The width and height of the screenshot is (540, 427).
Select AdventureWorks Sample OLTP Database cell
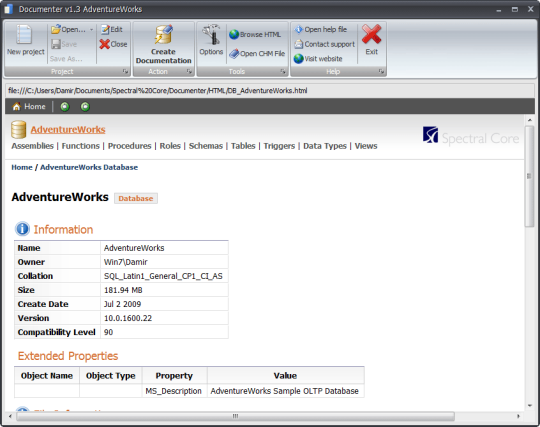click(x=284, y=391)
